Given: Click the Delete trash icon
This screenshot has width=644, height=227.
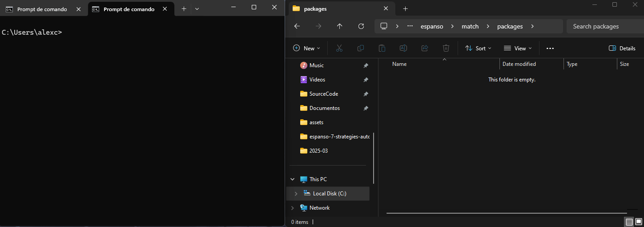Looking at the screenshot, I should tap(446, 48).
